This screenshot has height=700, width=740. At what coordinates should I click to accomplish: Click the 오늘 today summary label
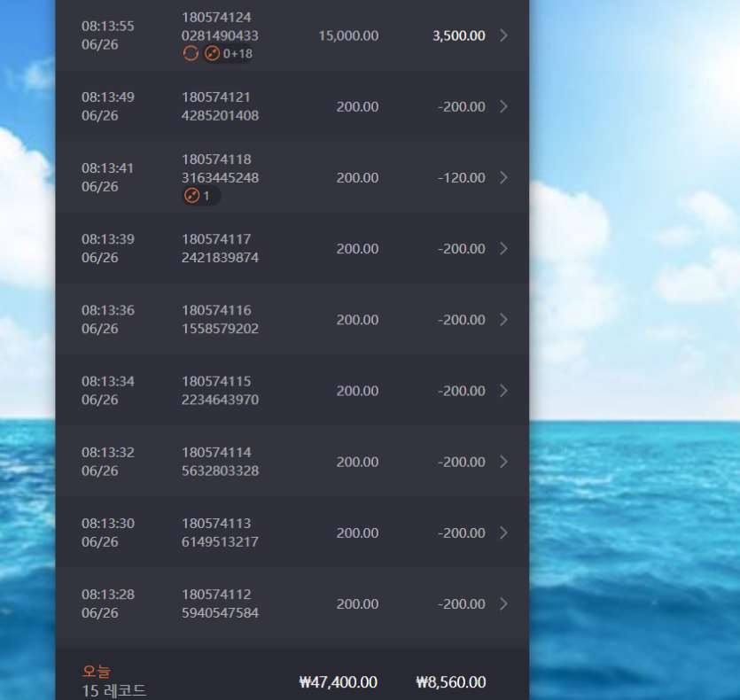coord(97,671)
